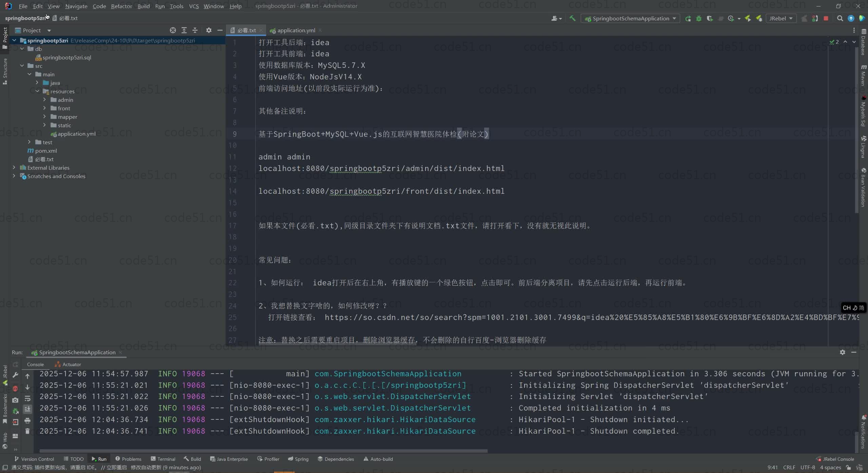868x473 pixels.
Task: Expand the java folder in project tree
Action: point(37,83)
